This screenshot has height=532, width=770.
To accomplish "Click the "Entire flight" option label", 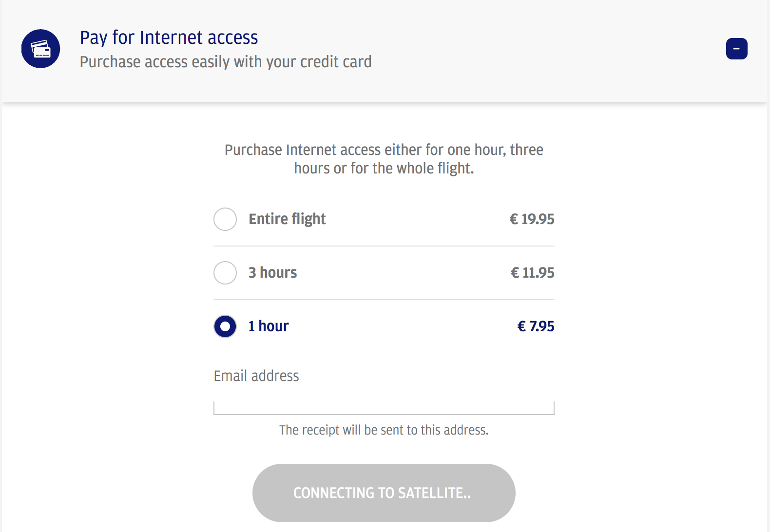I will [x=287, y=219].
